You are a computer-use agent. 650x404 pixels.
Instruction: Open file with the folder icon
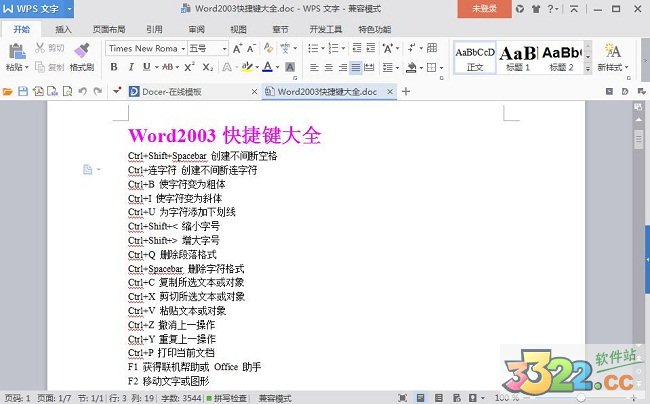7,92
